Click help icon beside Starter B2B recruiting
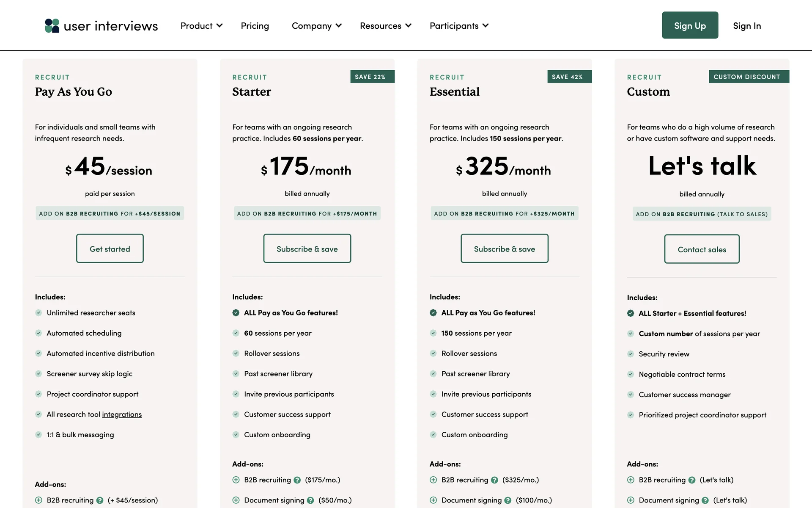The height and width of the screenshot is (508, 812). [x=297, y=480]
